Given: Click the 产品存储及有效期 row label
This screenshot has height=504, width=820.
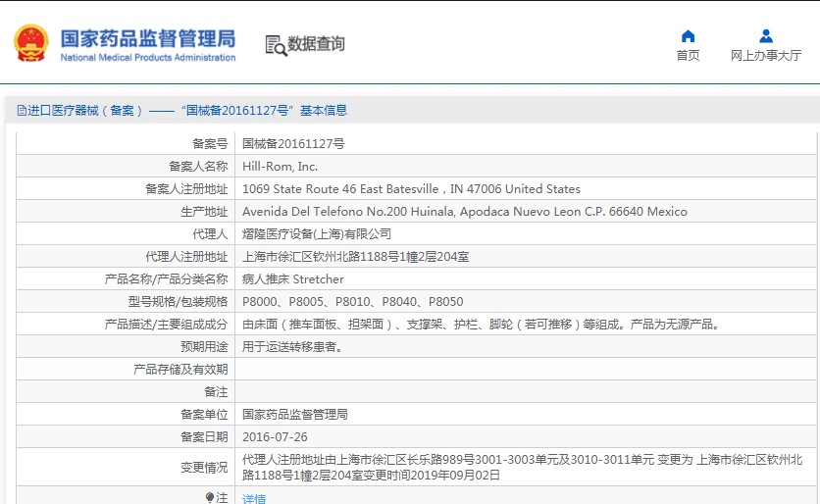Looking at the screenshot, I should [x=180, y=369].
